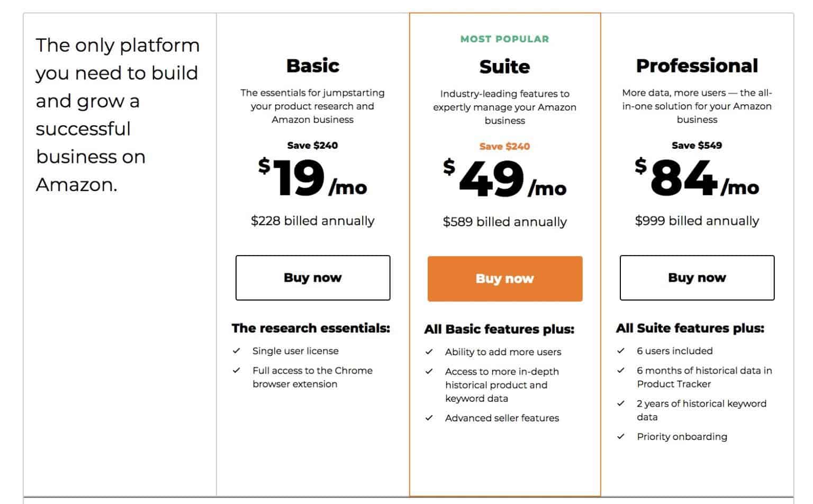
Task: Click checkmark beside 2 years of historical keyword data
Action: click(x=621, y=404)
